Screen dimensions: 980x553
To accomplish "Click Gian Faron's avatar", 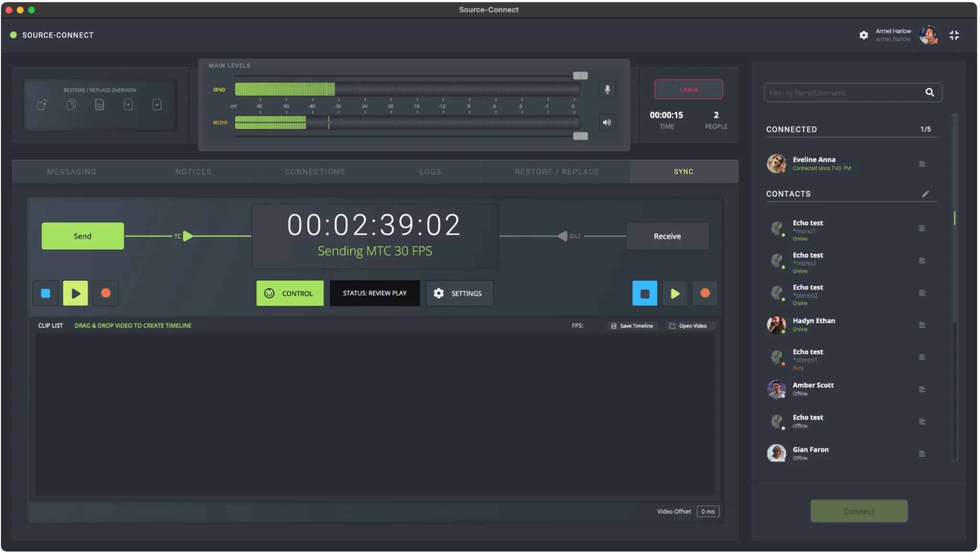I will click(776, 453).
